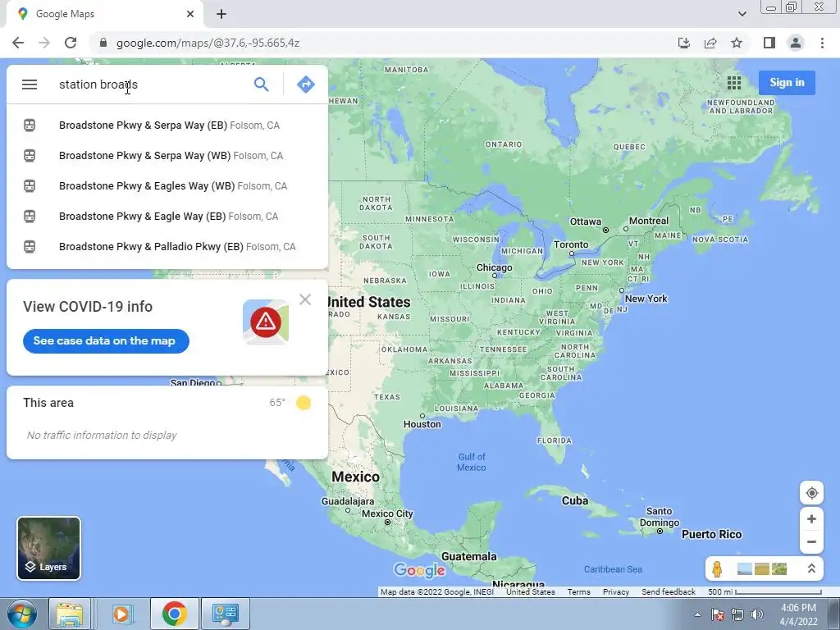This screenshot has height=630, width=840.
Task: Open the Google Maps hamburger menu
Action: (30, 84)
